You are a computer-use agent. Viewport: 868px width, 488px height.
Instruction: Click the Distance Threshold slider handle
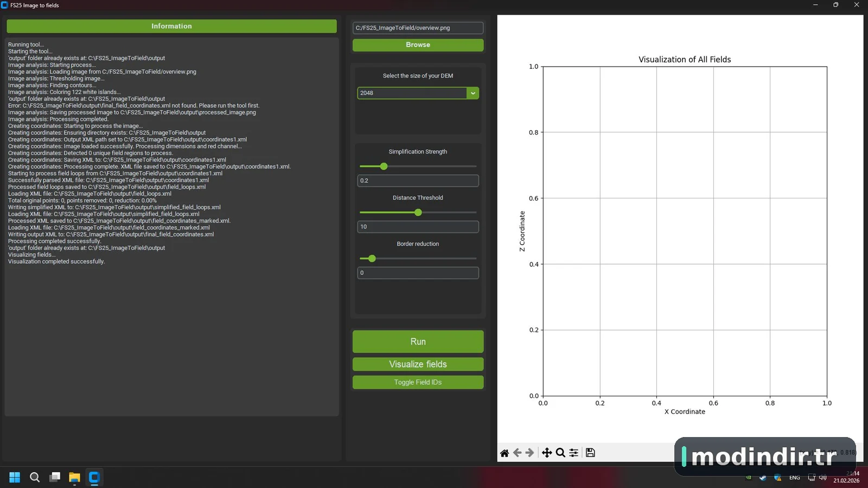418,213
